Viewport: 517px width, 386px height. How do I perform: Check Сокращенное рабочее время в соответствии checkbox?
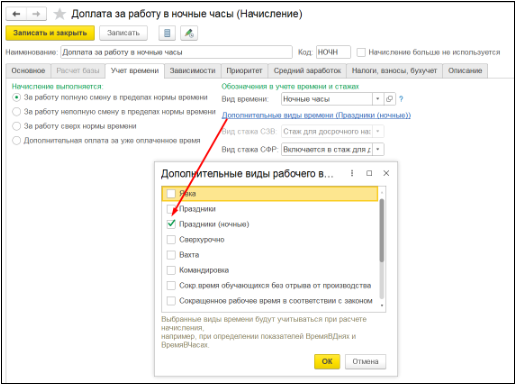pos(171,301)
